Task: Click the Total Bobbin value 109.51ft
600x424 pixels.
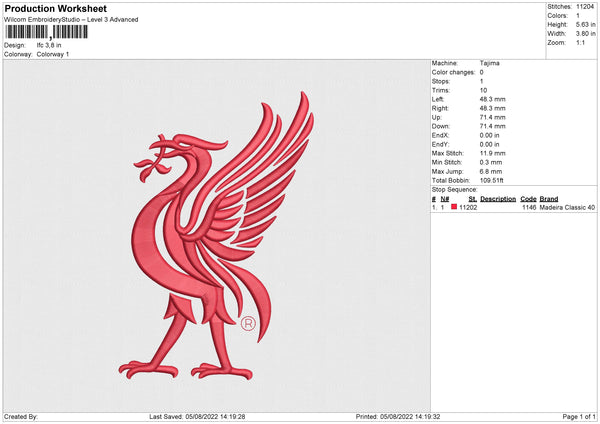Action: [491, 180]
